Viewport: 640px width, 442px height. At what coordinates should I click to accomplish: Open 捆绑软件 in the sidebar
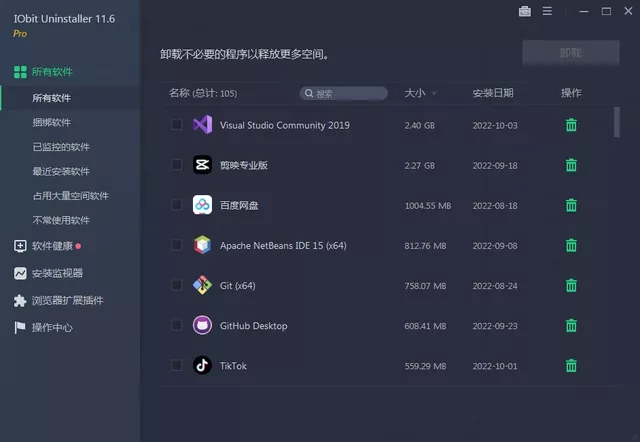pos(51,122)
